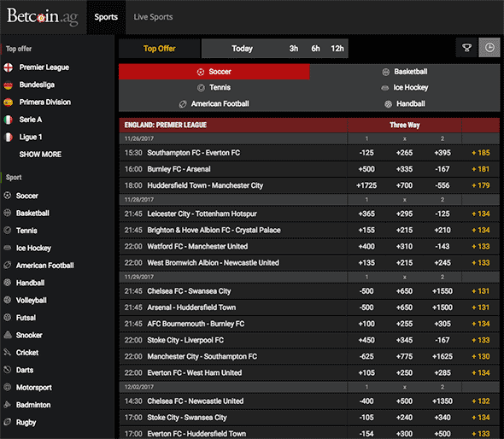Click the Volleyball icon in sidebar

(8, 300)
